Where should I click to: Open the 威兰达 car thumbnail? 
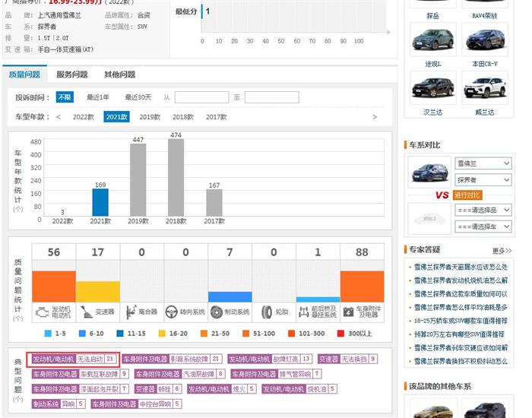(x=485, y=87)
